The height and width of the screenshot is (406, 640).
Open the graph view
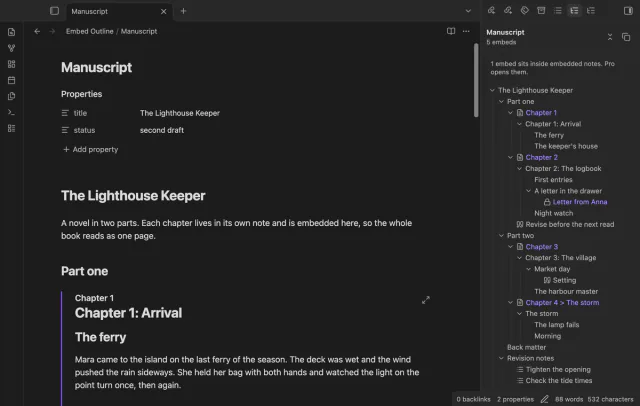[x=11, y=48]
